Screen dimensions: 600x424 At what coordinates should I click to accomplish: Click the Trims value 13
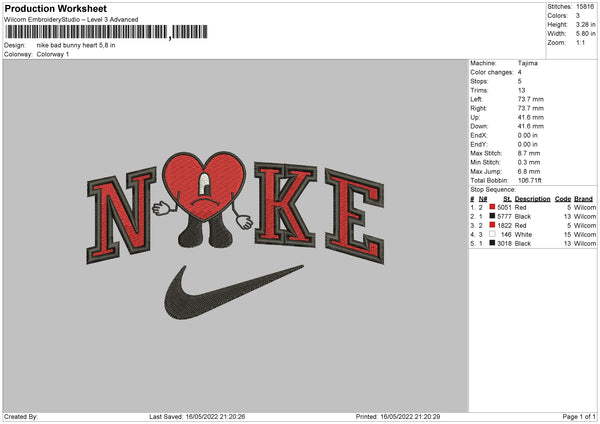(522, 90)
